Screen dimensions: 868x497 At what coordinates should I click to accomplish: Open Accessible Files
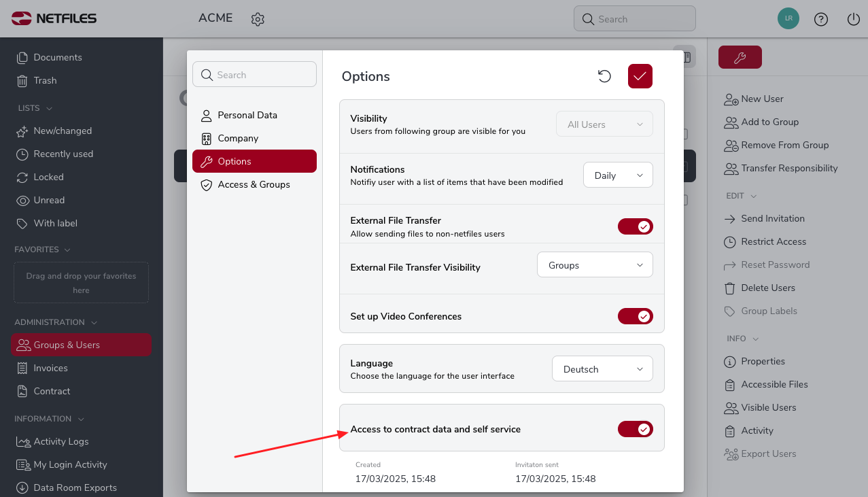point(766,384)
